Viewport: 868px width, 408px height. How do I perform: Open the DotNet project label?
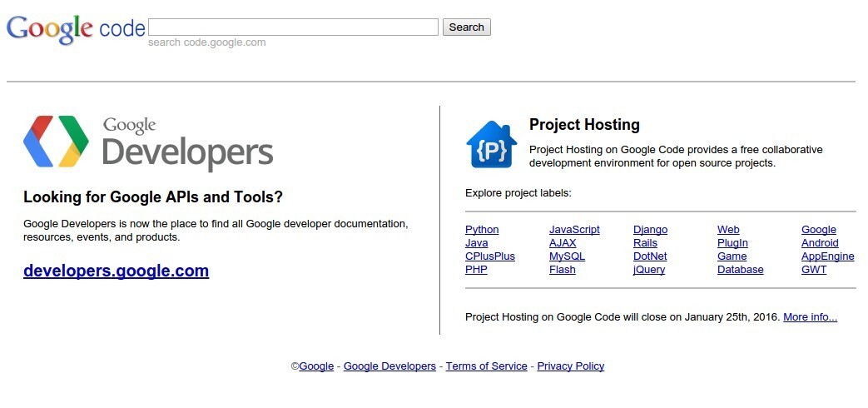pos(651,256)
